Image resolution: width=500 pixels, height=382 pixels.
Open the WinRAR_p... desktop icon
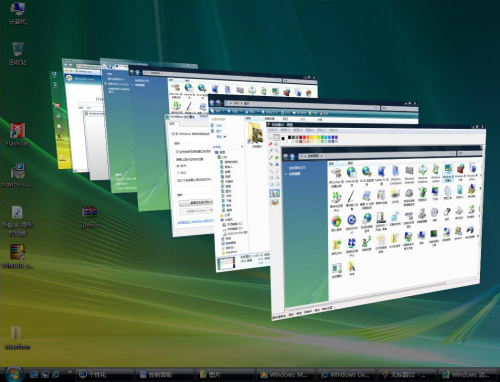[x=17, y=256]
